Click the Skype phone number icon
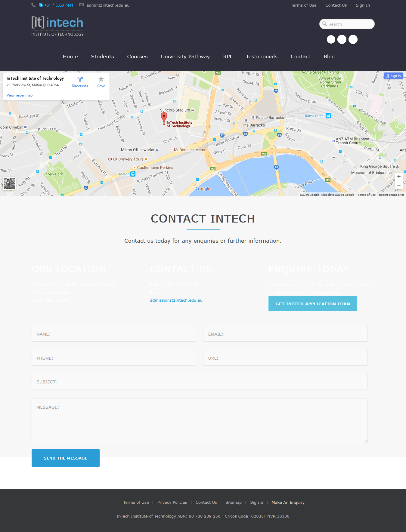The image size is (406, 532). coord(41,5)
